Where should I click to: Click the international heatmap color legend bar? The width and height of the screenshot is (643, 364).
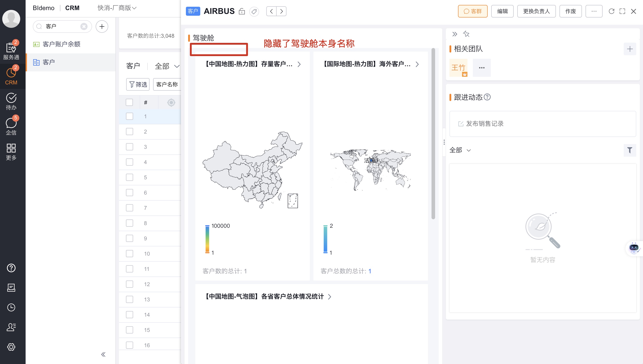click(x=325, y=239)
